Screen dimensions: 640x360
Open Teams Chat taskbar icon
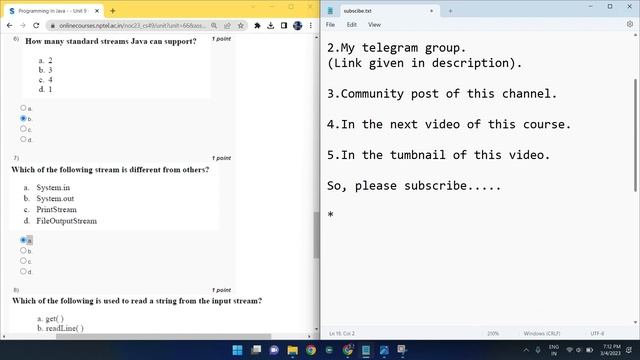274,350
